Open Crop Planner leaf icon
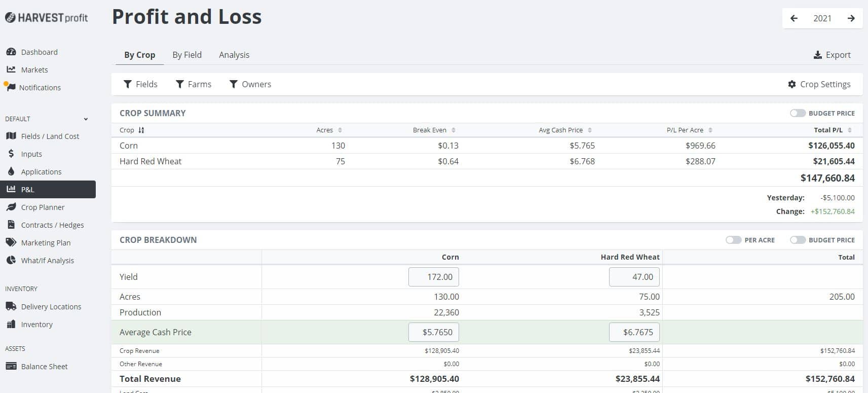 [11, 207]
